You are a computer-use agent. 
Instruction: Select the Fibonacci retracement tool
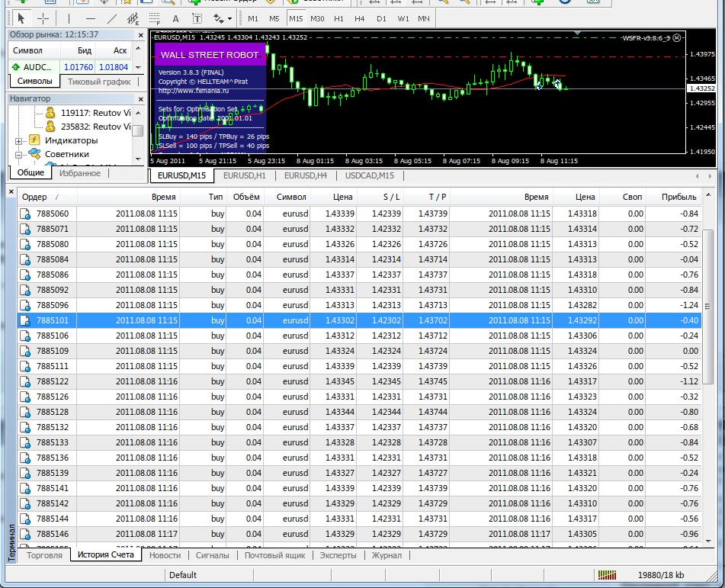coord(155,18)
